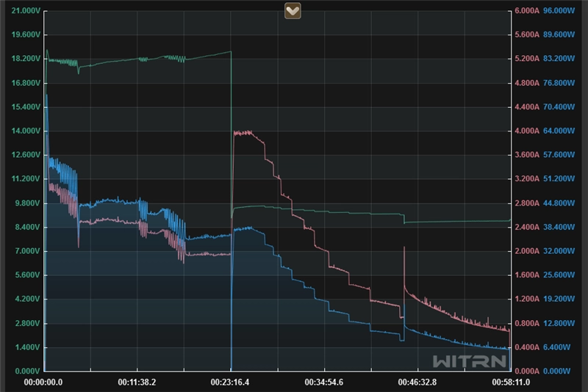Click the WITRN logo watermark
Image resolution: width=588 pixels, height=392 pixels.
tap(468, 361)
